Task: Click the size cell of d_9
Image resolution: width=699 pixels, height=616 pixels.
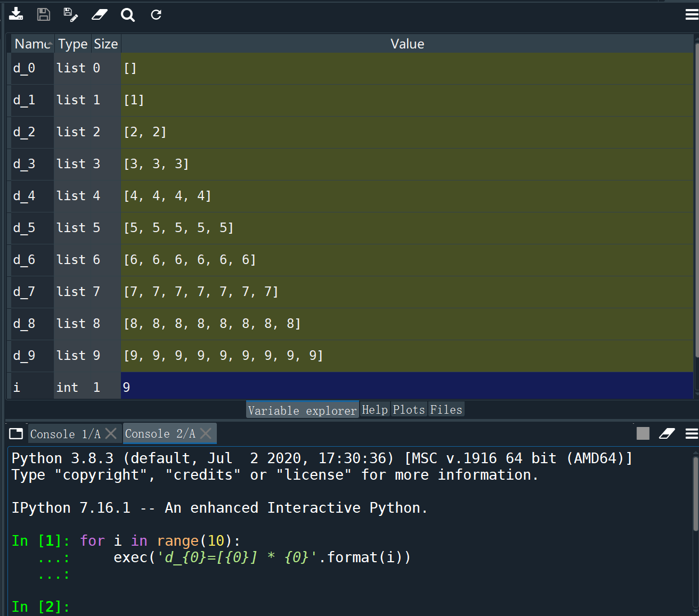Action: (105, 356)
